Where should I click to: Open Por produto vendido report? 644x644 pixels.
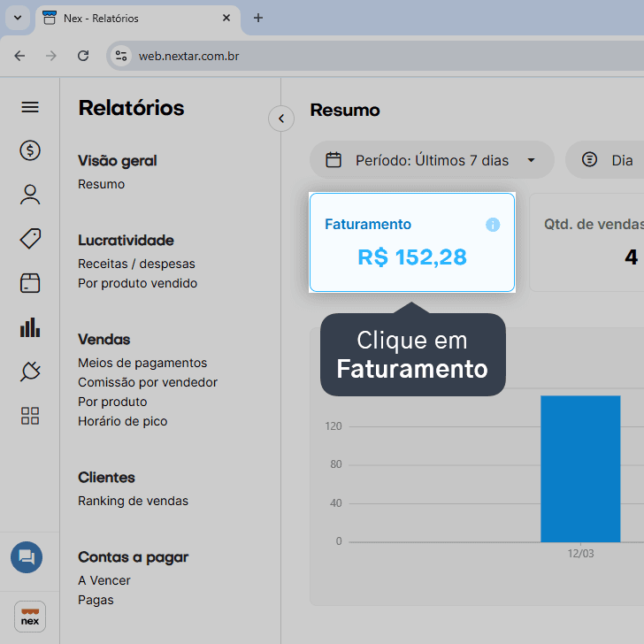[138, 283]
